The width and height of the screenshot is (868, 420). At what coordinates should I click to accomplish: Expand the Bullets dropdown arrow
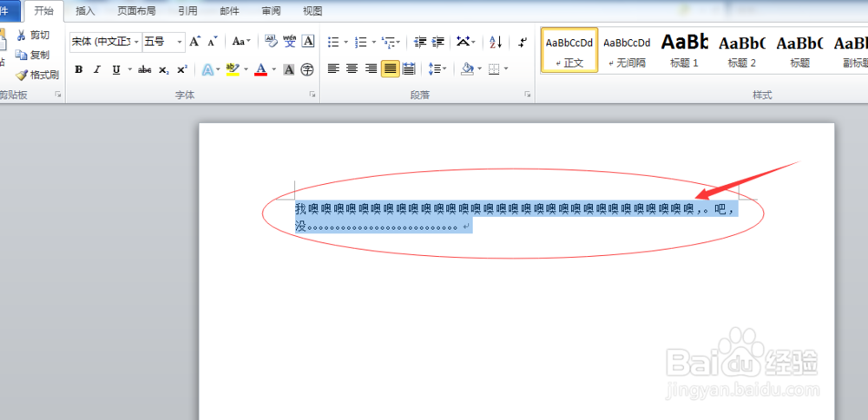[x=346, y=42]
